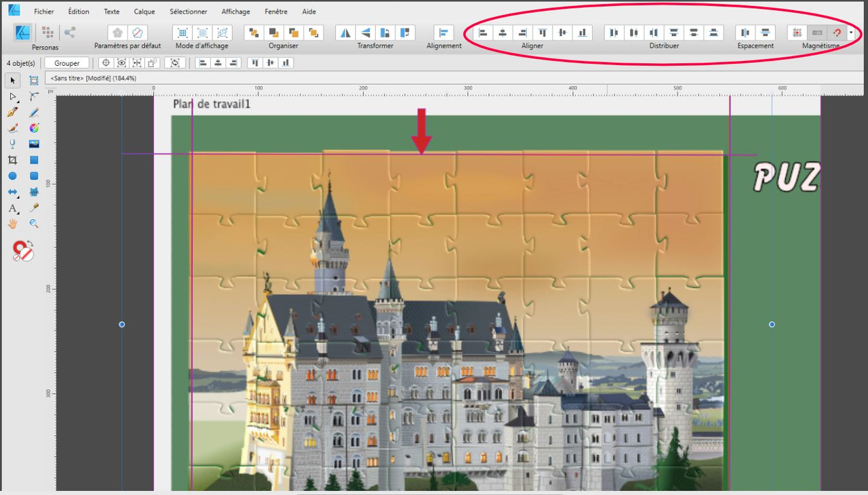
Task: Align top in the Aligner group
Action: point(542,32)
